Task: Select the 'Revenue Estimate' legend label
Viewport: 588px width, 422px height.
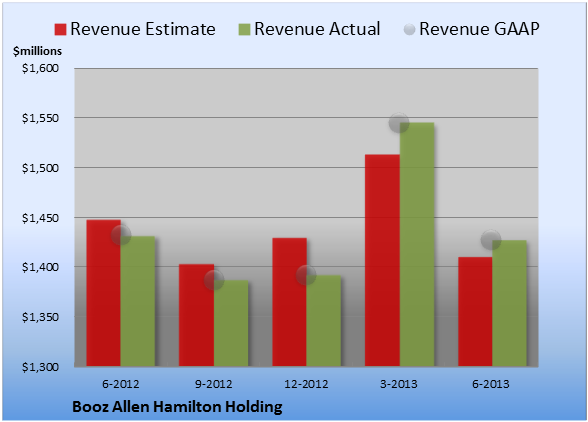Action: click(x=143, y=29)
